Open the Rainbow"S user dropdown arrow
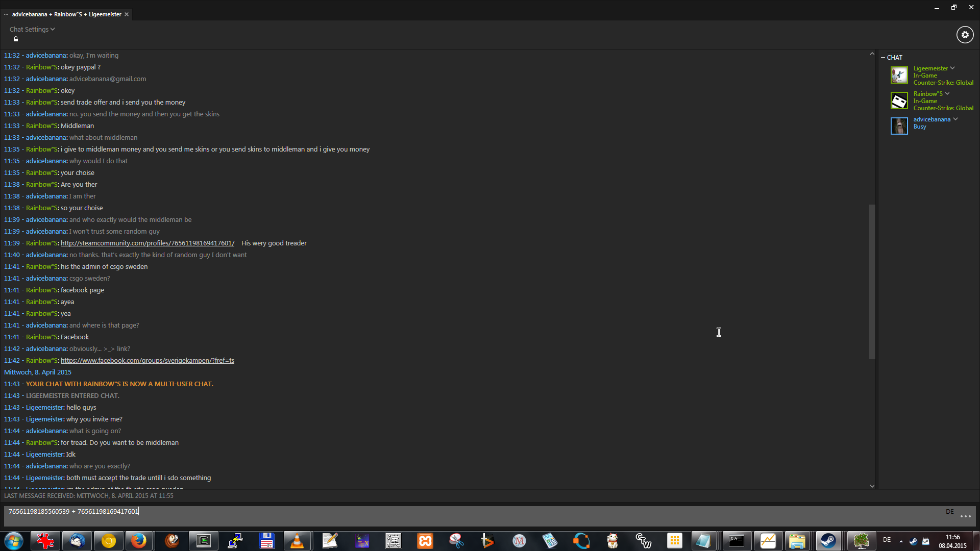The image size is (980, 551). click(x=947, y=93)
